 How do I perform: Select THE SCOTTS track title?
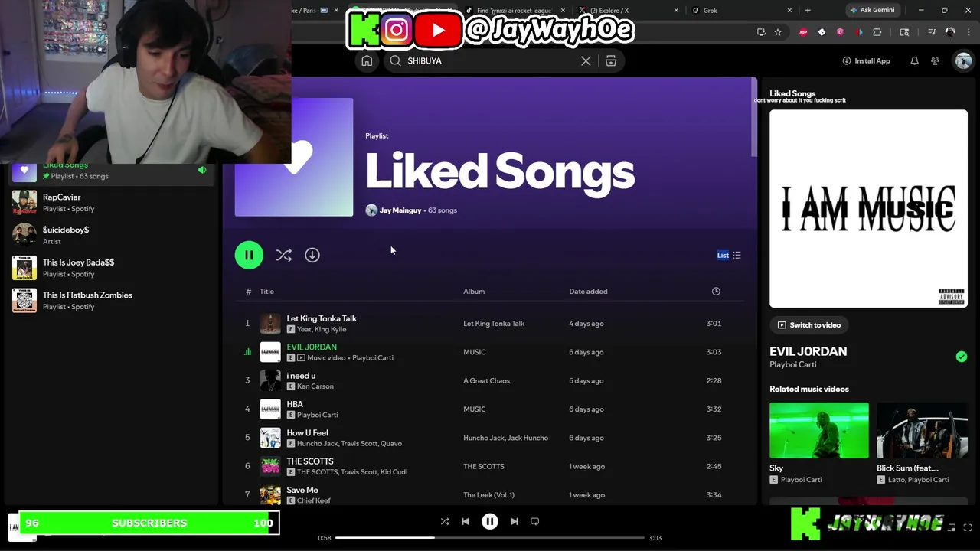click(x=310, y=461)
